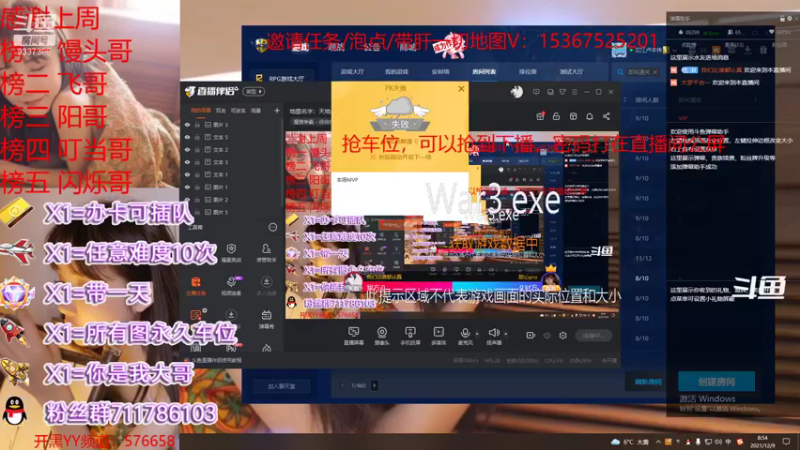
Task: Click the taskbar clock
Action: coord(762,441)
